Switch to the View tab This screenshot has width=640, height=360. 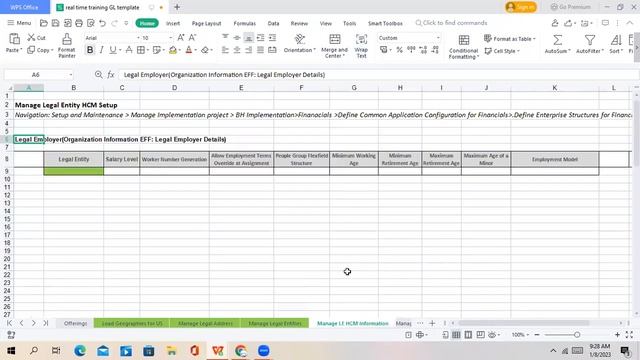coord(326,23)
